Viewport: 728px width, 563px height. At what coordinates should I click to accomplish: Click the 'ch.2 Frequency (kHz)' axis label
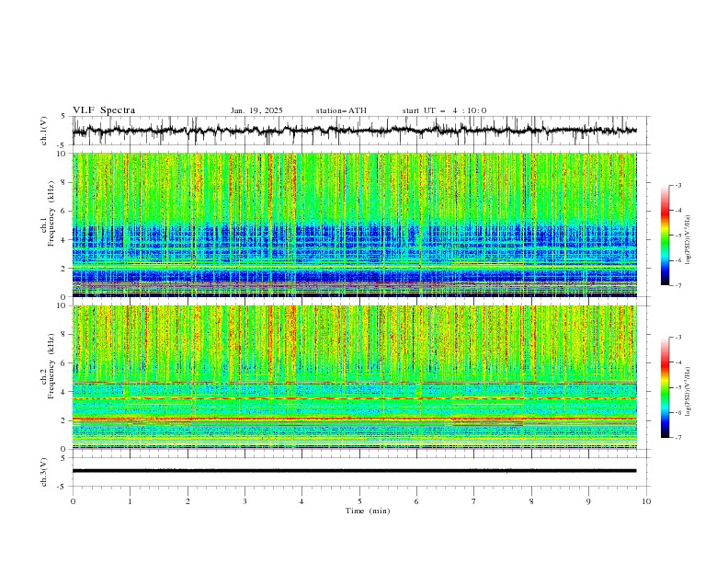(x=48, y=365)
